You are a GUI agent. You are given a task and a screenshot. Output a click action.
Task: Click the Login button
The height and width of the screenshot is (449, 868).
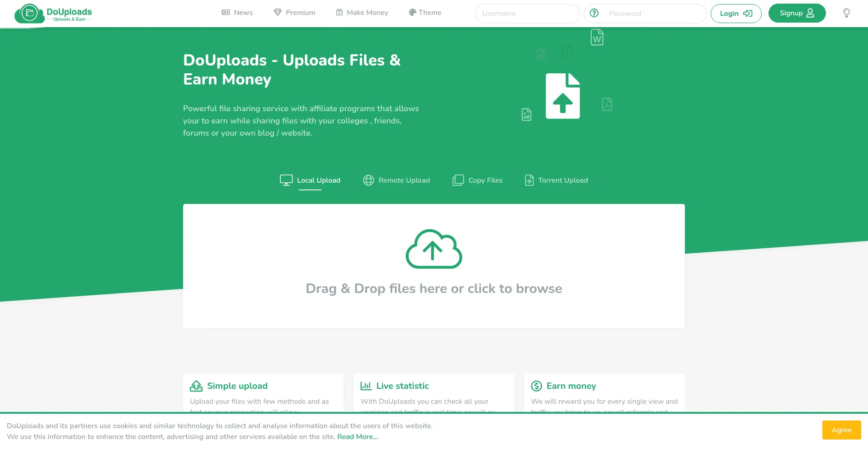tap(736, 14)
